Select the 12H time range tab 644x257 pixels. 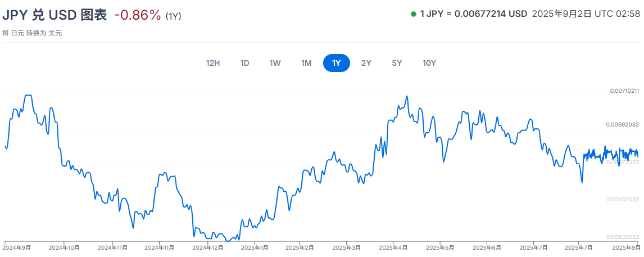[213, 64]
